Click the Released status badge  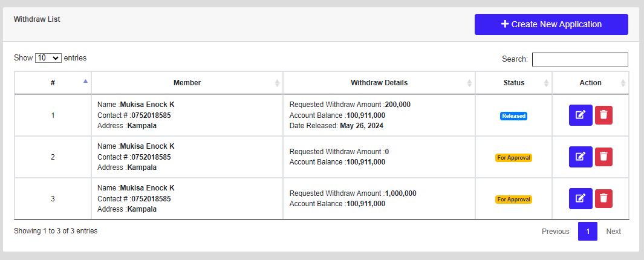click(513, 116)
